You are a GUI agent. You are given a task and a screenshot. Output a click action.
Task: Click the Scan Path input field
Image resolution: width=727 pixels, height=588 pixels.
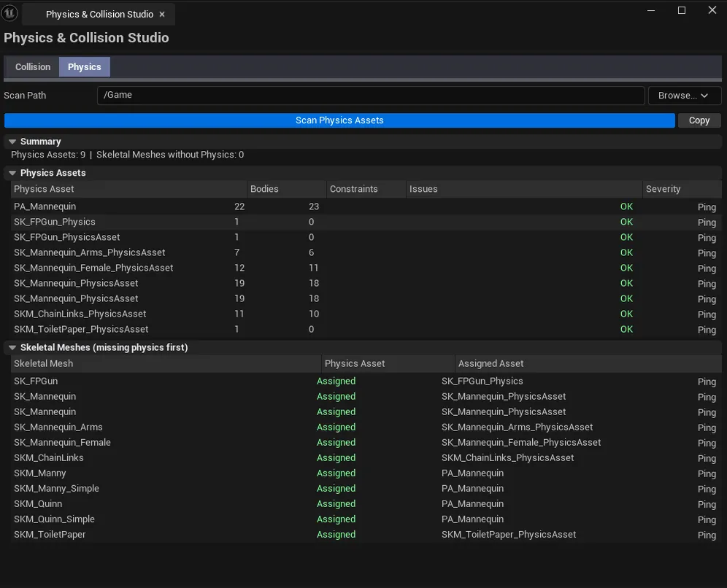(371, 95)
